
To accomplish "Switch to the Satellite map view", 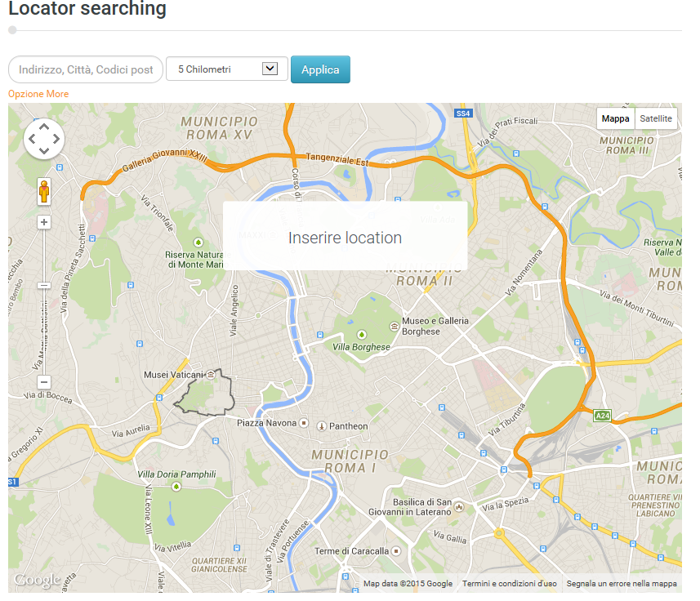I will [655, 118].
